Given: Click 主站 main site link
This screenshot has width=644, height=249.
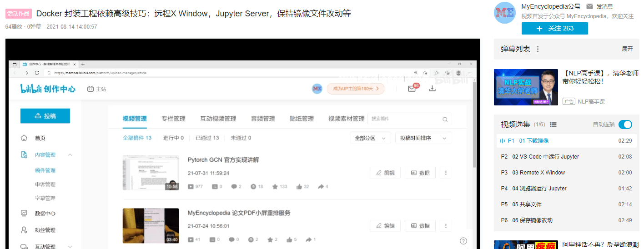Looking at the screenshot, I should [x=96, y=89].
